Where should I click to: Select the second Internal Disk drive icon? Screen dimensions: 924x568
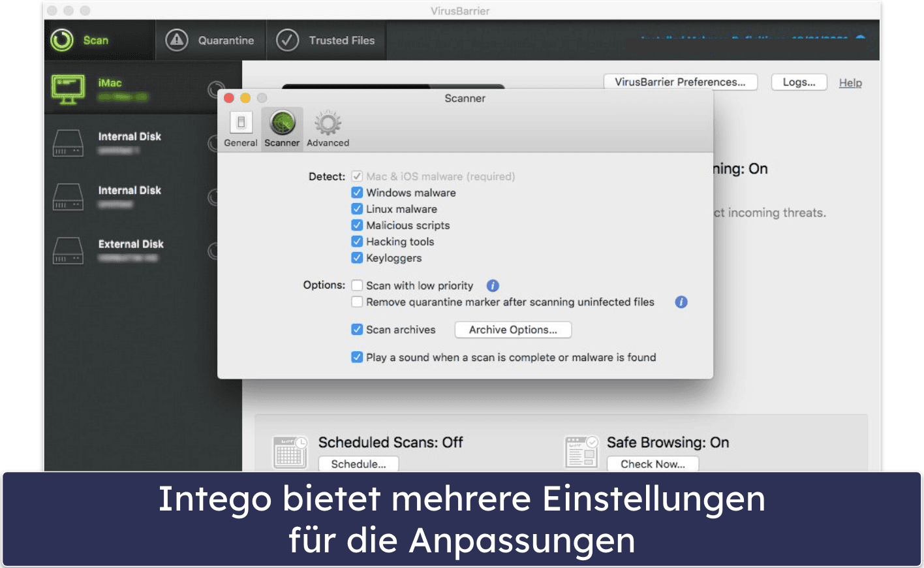click(68, 197)
